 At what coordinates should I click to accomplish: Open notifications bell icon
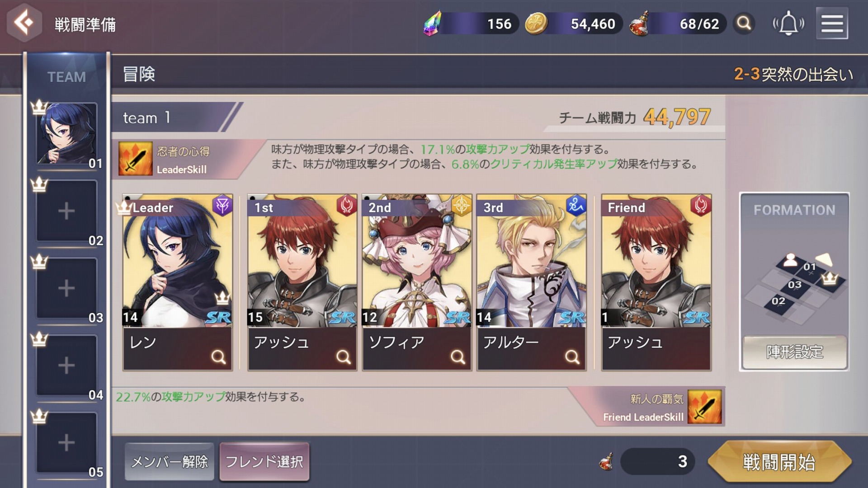(788, 23)
